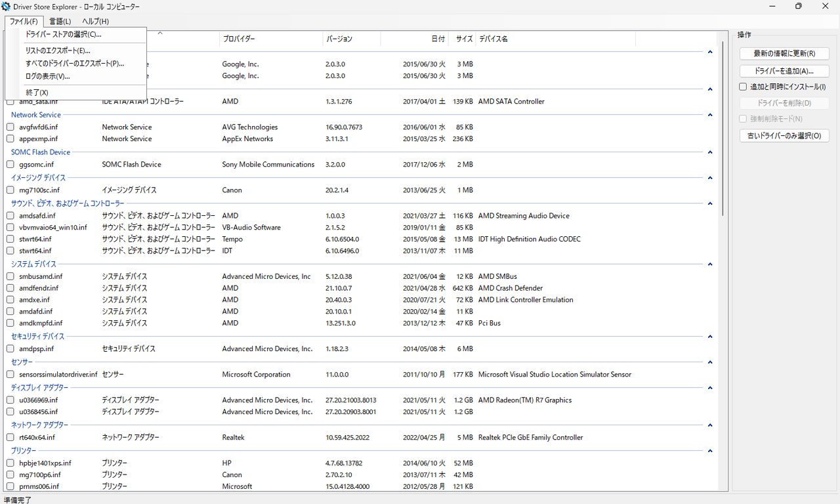Check the mg7100sc.inf checkbox
840x504 pixels.
click(x=10, y=190)
